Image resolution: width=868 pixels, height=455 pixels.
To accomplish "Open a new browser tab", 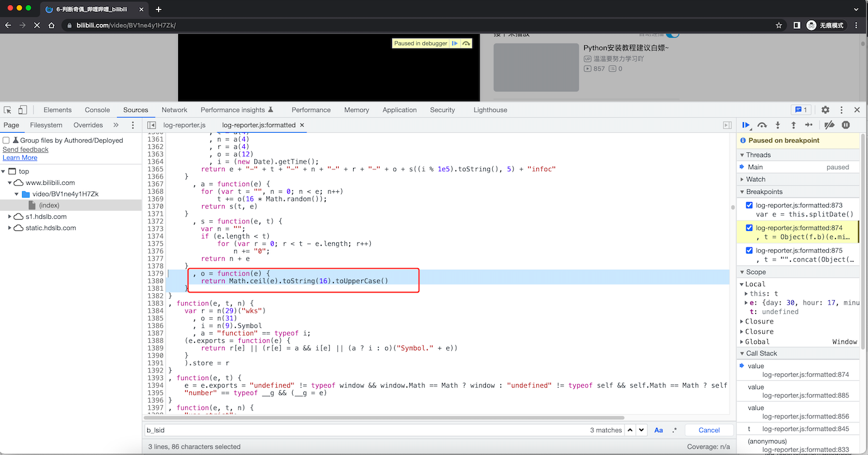I will pos(159,9).
